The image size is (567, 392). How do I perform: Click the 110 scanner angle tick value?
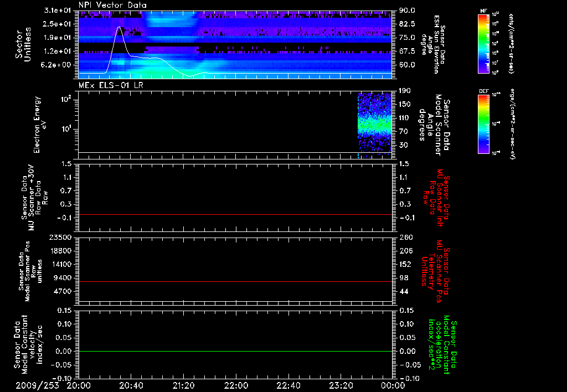[x=405, y=118]
